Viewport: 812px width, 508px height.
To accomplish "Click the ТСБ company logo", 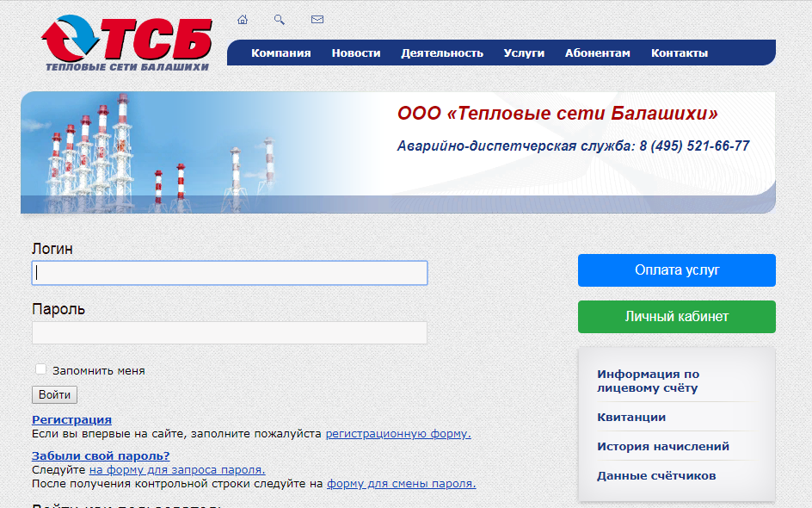I will [127, 43].
